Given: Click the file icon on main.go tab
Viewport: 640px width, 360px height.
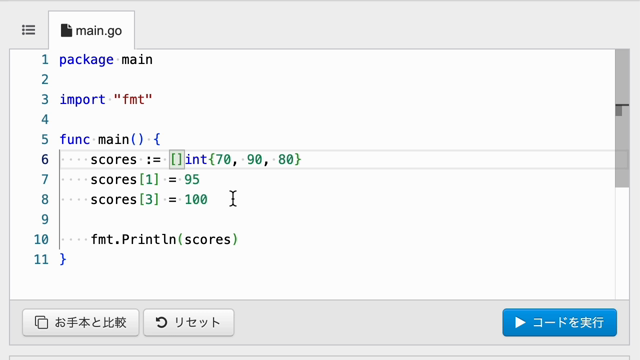Looking at the screenshot, I should point(66,30).
